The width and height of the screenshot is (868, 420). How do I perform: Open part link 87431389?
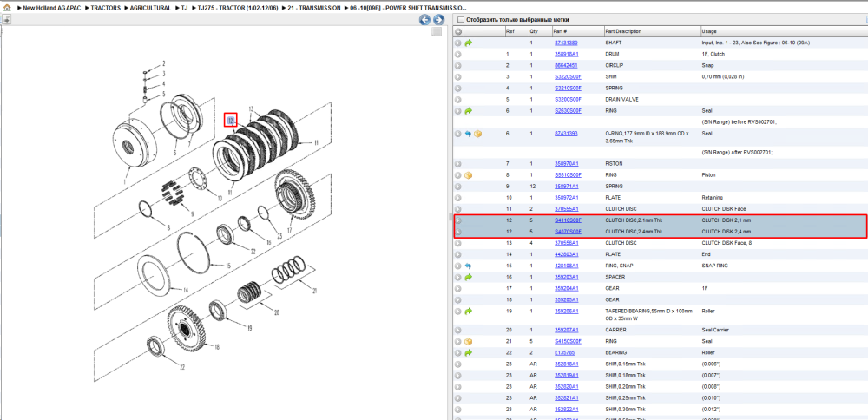coord(566,43)
